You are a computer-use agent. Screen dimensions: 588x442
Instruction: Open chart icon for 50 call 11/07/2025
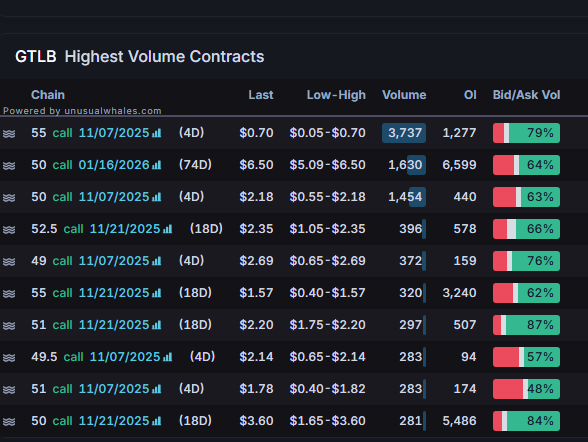tap(156, 197)
